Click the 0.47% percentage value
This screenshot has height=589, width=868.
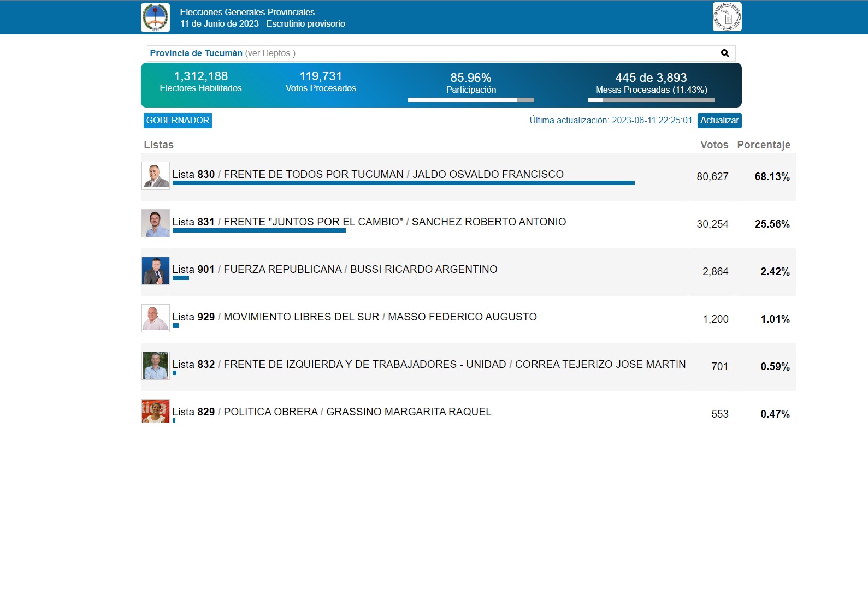(x=775, y=414)
